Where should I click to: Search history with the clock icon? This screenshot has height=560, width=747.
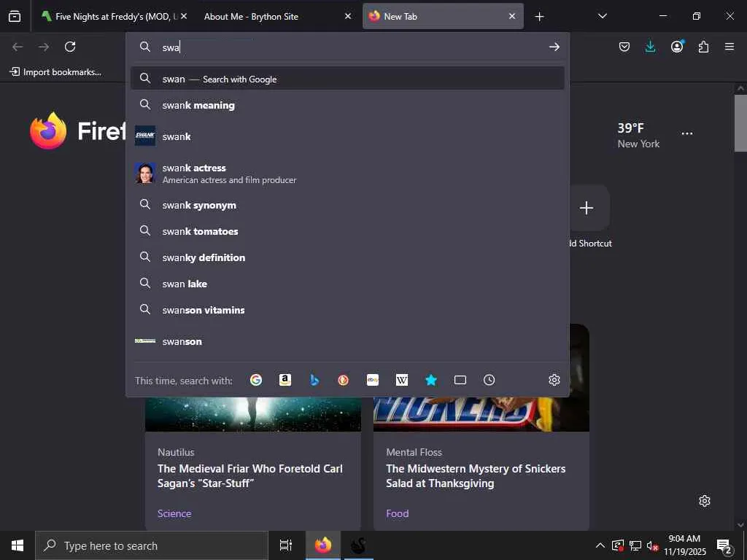489,380
